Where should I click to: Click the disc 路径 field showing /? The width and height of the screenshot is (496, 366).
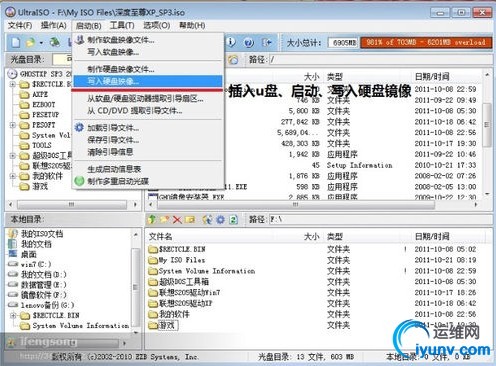(x=381, y=60)
